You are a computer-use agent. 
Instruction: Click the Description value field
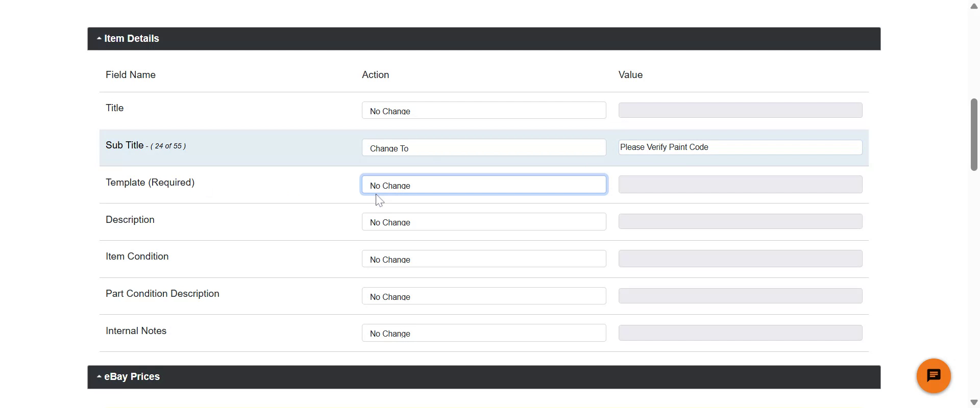click(x=740, y=222)
